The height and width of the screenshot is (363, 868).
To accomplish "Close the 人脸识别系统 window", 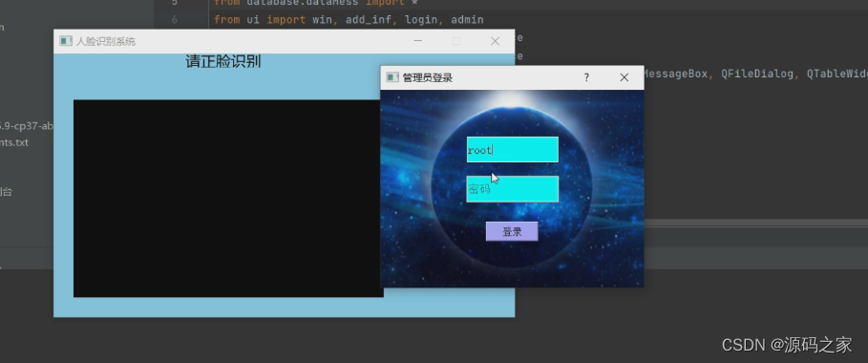I will [495, 41].
